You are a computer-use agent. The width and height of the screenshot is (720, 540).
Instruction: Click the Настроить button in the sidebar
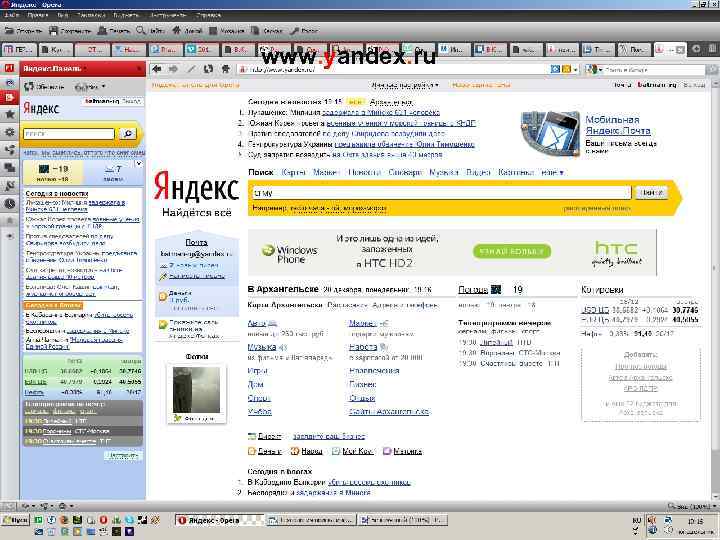pos(123,456)
